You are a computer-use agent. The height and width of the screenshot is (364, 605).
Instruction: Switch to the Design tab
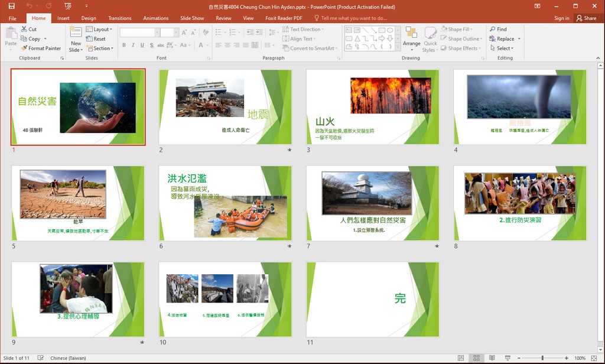point(89,18)
